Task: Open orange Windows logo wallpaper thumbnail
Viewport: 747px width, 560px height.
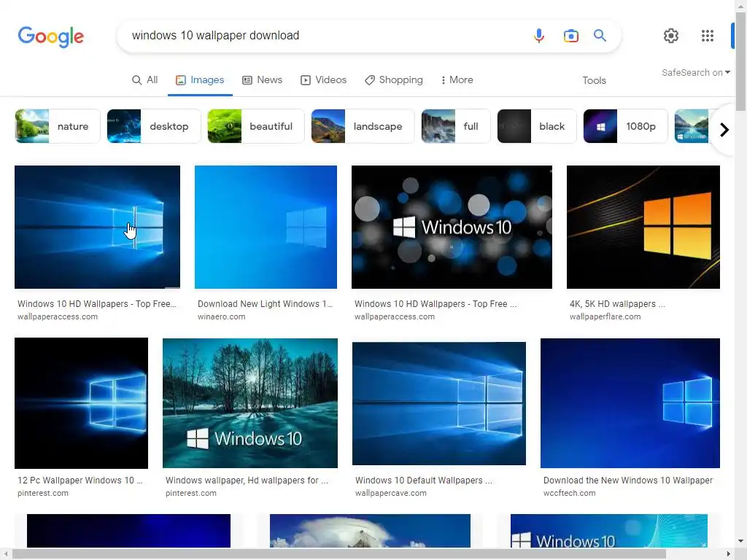Action: (643, 227)
